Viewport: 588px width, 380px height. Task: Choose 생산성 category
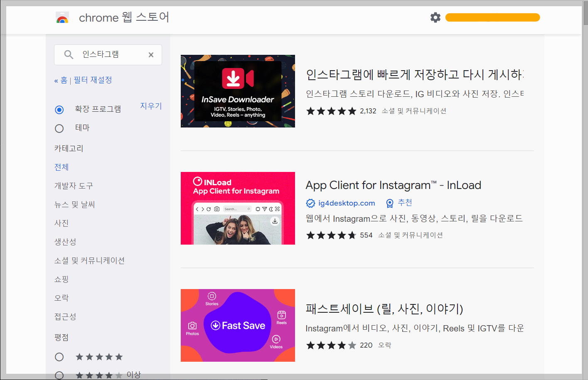[65, 242]
